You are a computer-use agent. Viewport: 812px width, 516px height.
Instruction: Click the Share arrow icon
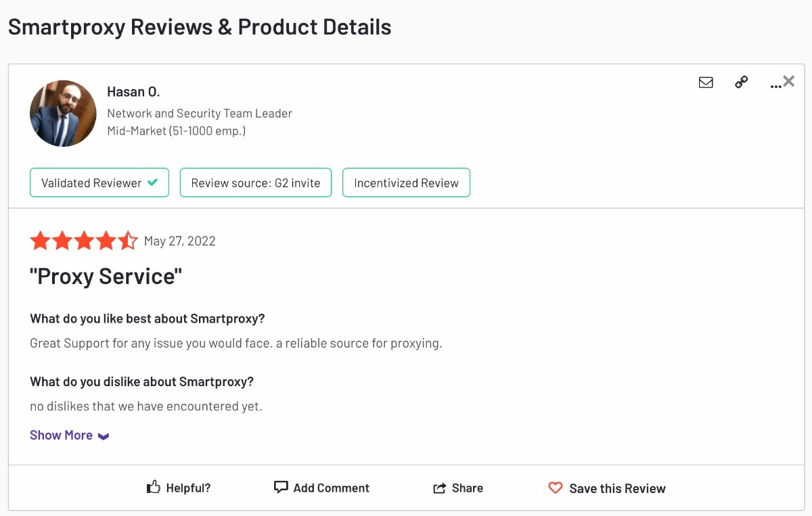440,488
